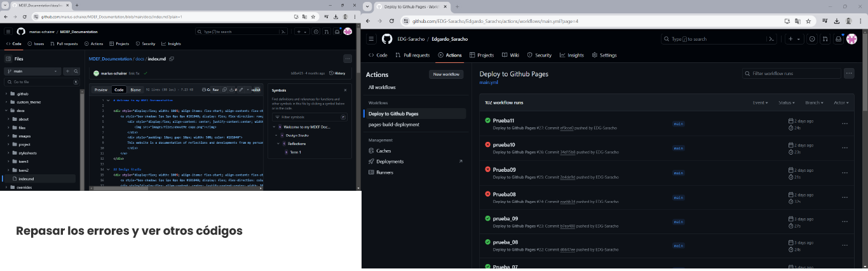Click add file plus icon in Files panel
Viewport: 868px width, 271px height.
(67, 71)
